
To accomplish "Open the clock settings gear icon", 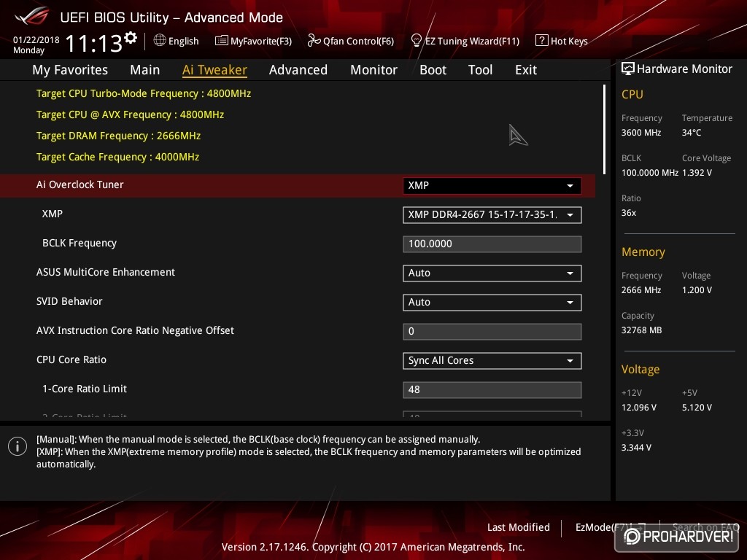I will pos(131,38).
